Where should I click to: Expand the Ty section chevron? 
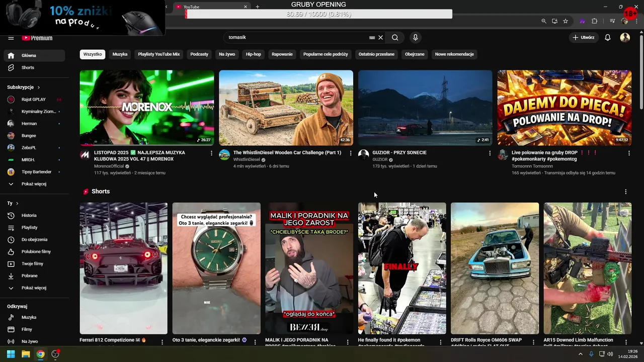17,204
